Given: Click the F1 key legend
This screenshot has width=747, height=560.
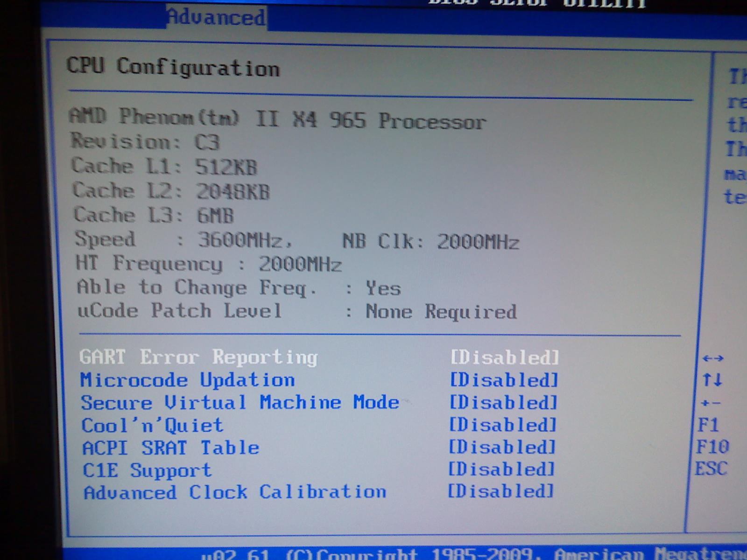Looking at the screenshot, I should pyautogui.click(x=708, y=425).
